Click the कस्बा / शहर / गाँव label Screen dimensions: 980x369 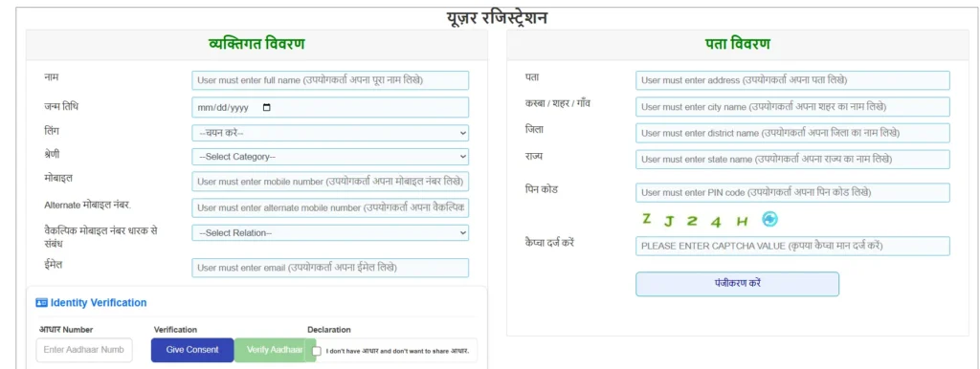[x=558, y=102]
